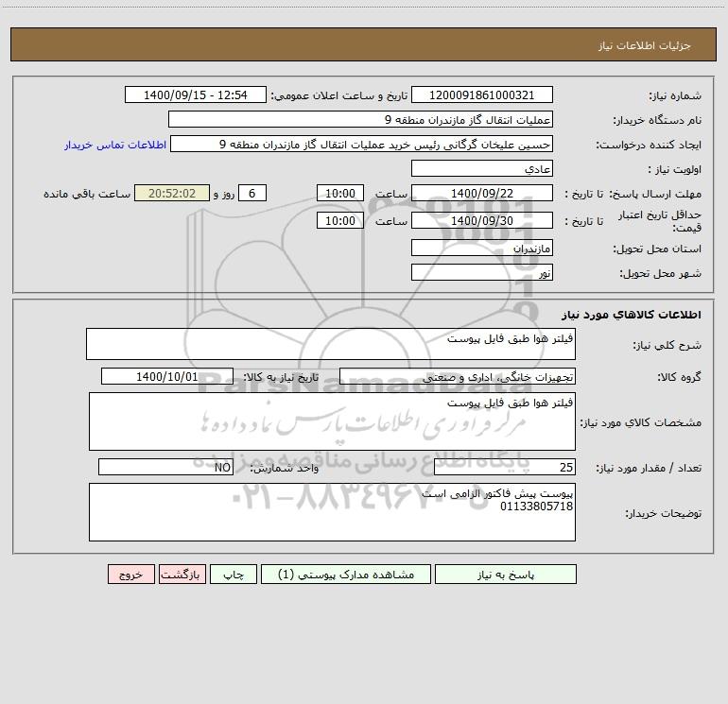Click the price validity time 10:00 field

(x=339, y=220)
